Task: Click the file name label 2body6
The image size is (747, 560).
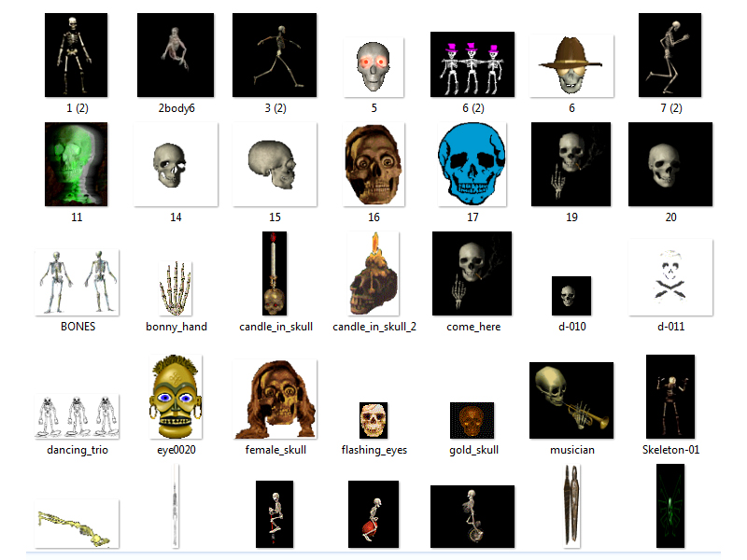Action: click(x=176, y=108)
